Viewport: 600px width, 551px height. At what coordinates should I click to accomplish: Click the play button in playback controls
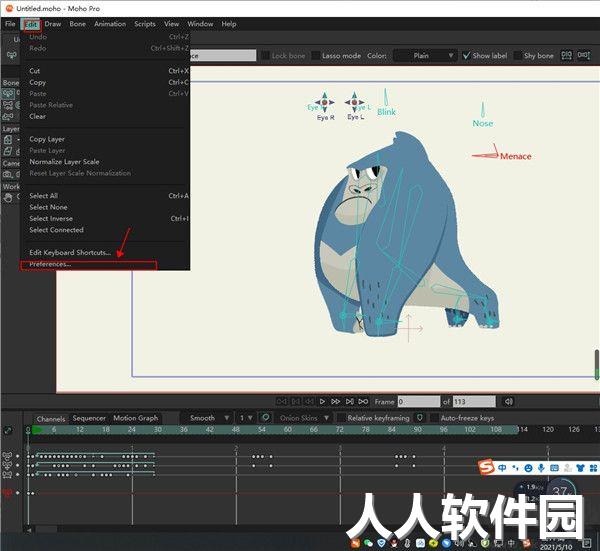[x=322, y=401]
